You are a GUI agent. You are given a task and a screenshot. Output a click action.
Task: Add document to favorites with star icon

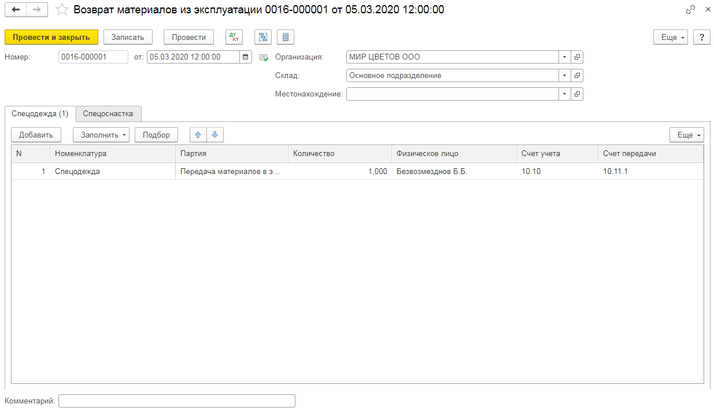63,10
